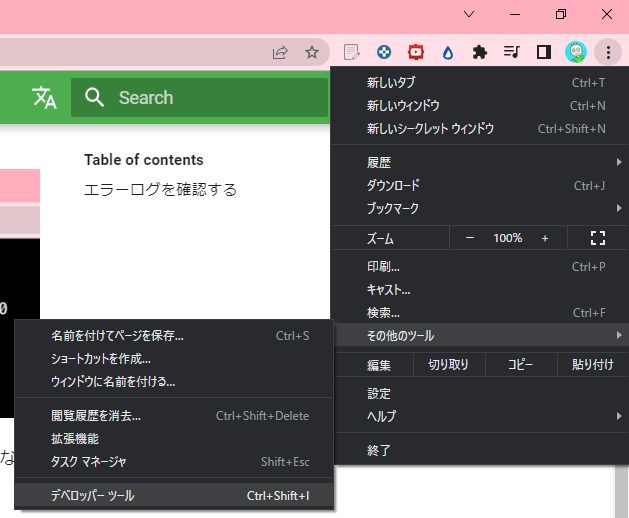
Task: Click the blue water drop extension icon
Action: point(448,53)
